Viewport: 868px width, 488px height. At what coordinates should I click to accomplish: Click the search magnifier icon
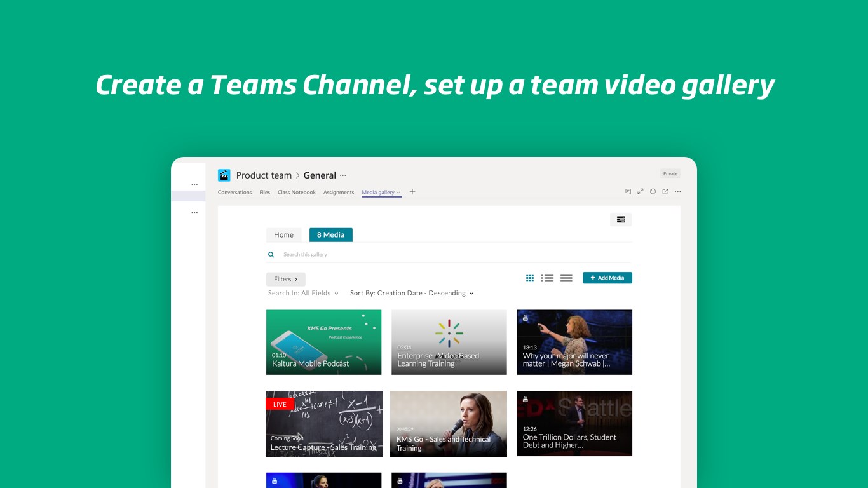271,255
